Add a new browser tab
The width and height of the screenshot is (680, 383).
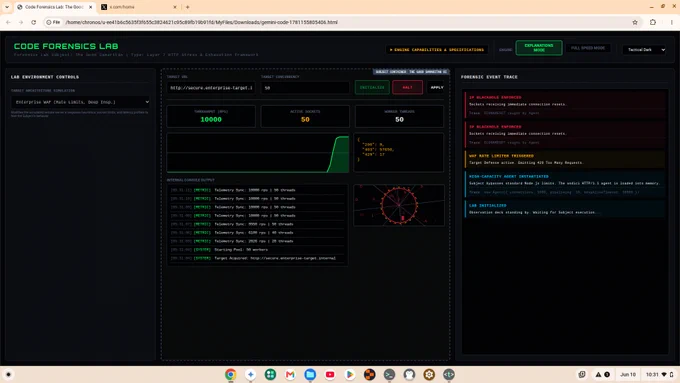coord(187,7)
